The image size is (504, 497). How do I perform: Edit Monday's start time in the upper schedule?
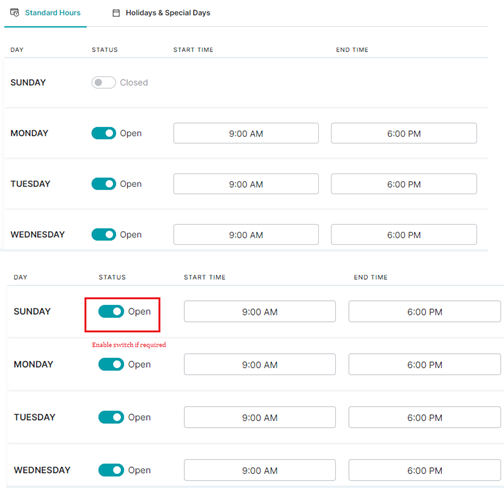pos(246,133)
